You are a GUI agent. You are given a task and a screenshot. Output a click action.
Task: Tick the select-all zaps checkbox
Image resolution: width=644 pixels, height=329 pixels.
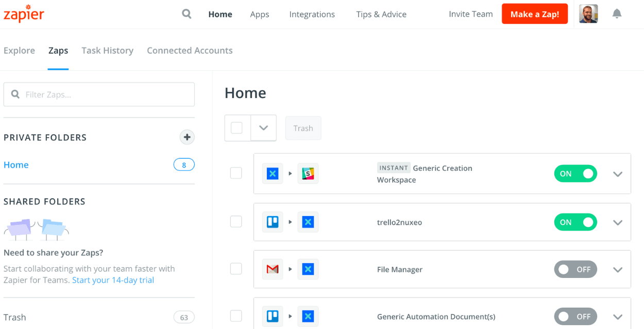237,128
